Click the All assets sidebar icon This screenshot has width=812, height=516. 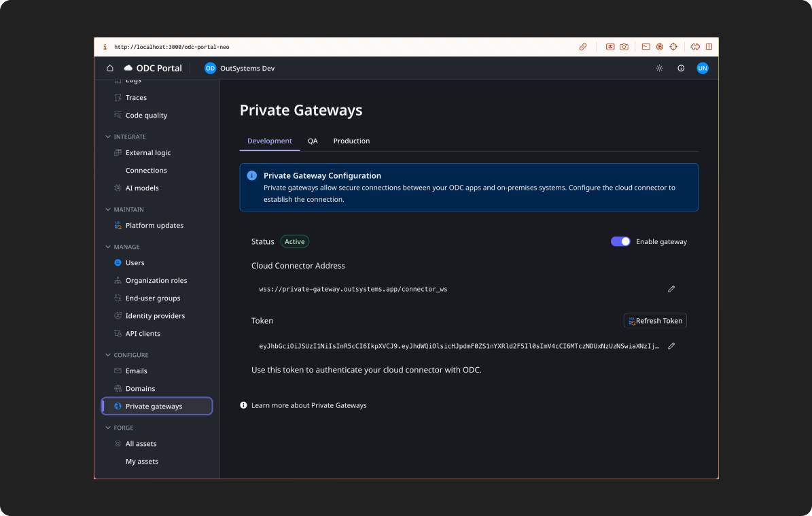point(118,443)
